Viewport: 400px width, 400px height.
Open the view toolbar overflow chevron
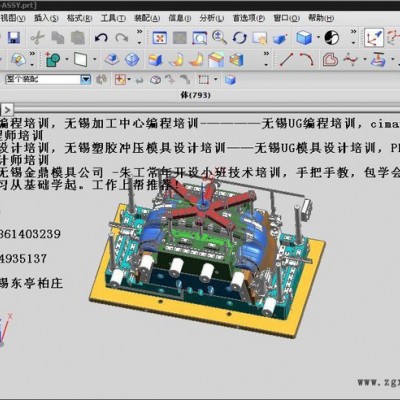tap(353, 37)
